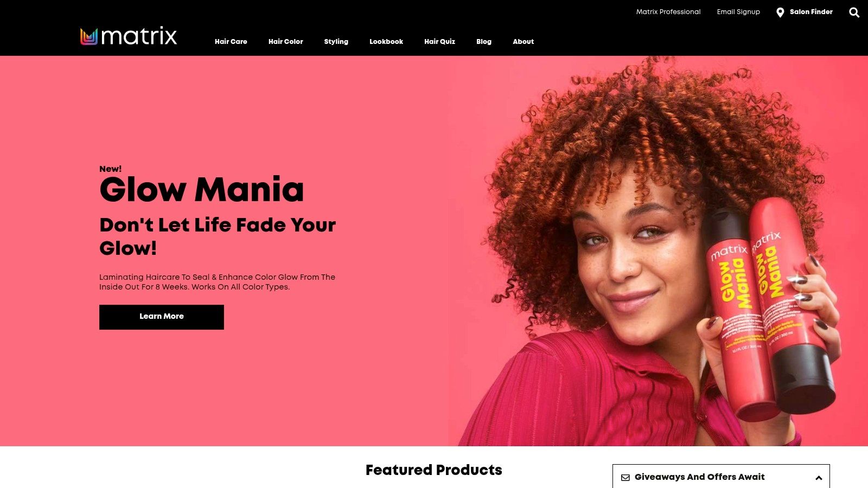Follow the Matrix Professional link
This screenshot has height=488, width=868.
(668, 12)
